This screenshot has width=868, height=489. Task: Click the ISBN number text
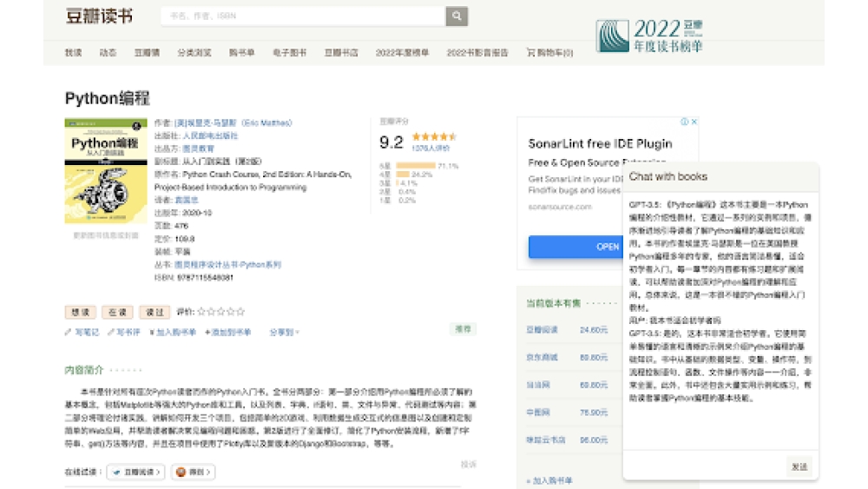click(x=206, y=277)
